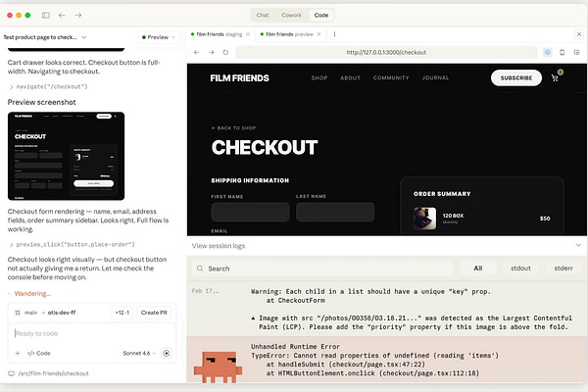588x392 pixels.
Task: Click the Code mode selector
Action: click(38, 353)
